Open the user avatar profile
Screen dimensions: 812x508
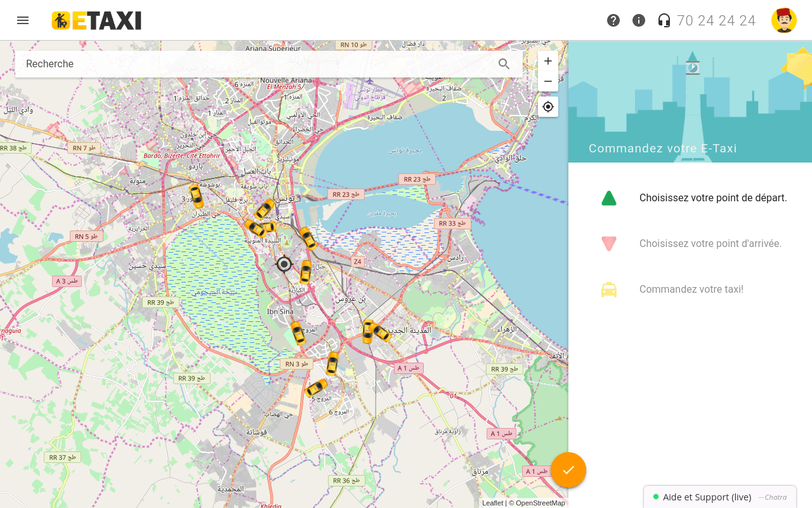pos(783,20)
